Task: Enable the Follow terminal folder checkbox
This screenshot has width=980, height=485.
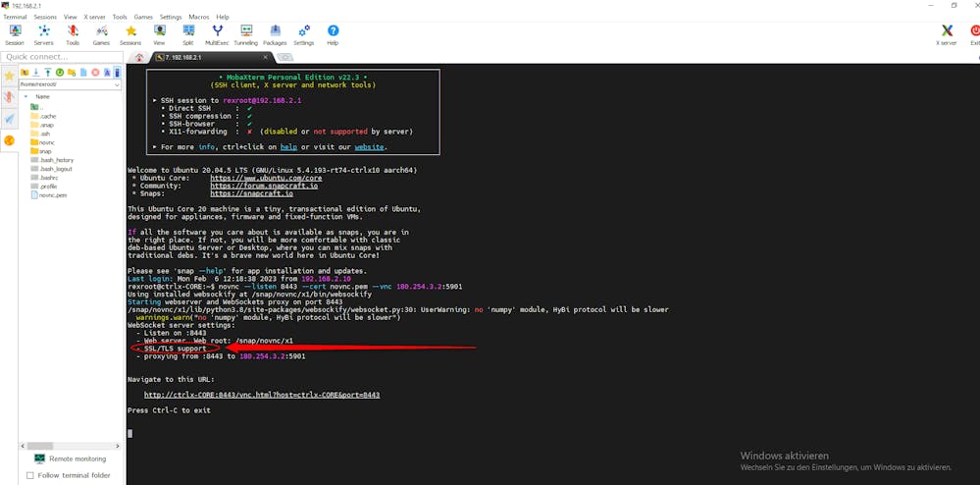Action: coord(29,475)
